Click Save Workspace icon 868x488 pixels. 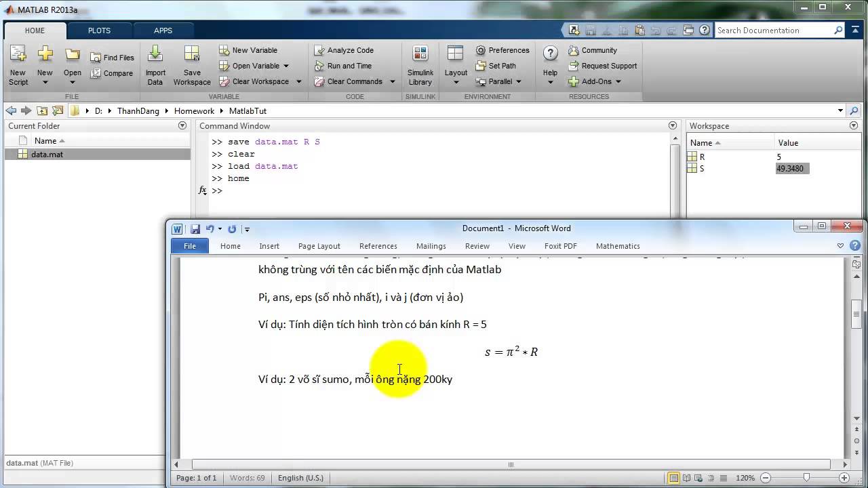[x=192, y=65]
